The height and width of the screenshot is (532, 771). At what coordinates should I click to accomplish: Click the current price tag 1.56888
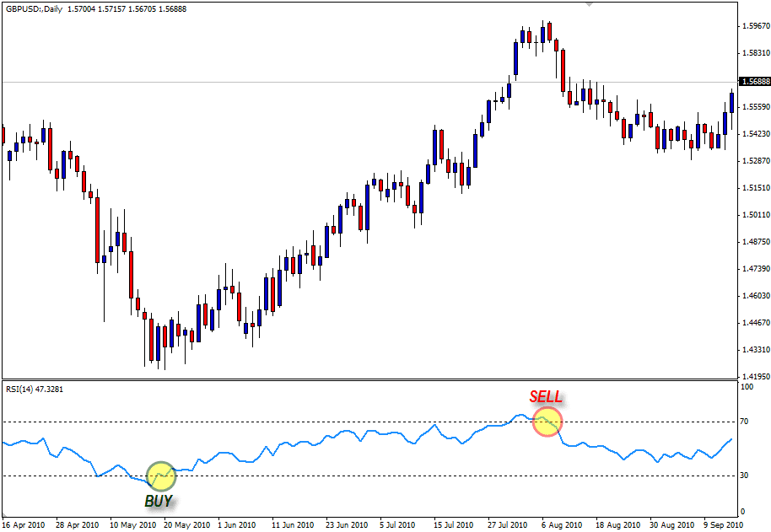[x=753, y=82]
